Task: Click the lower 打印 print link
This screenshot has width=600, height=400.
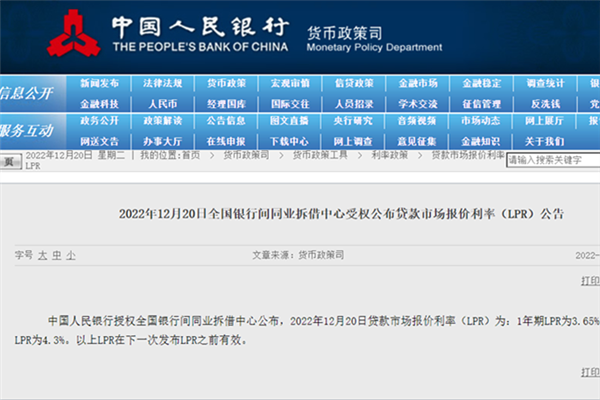Action: (x=590, y=372)
